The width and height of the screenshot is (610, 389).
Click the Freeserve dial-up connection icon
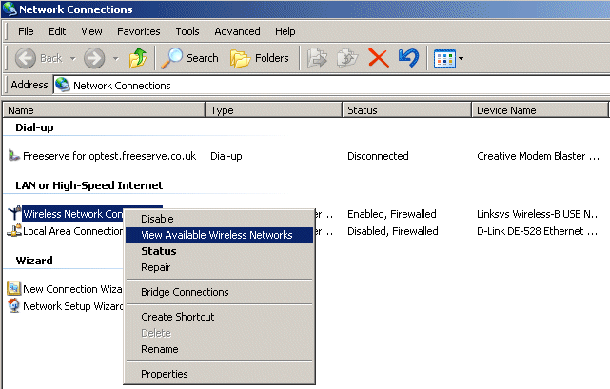point(14,156)
